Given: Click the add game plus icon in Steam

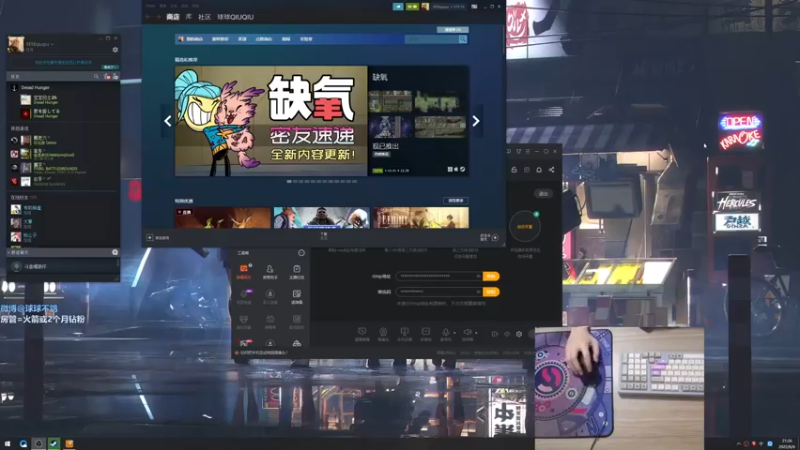Looking at the screenshot, I should tap(150, 237).
